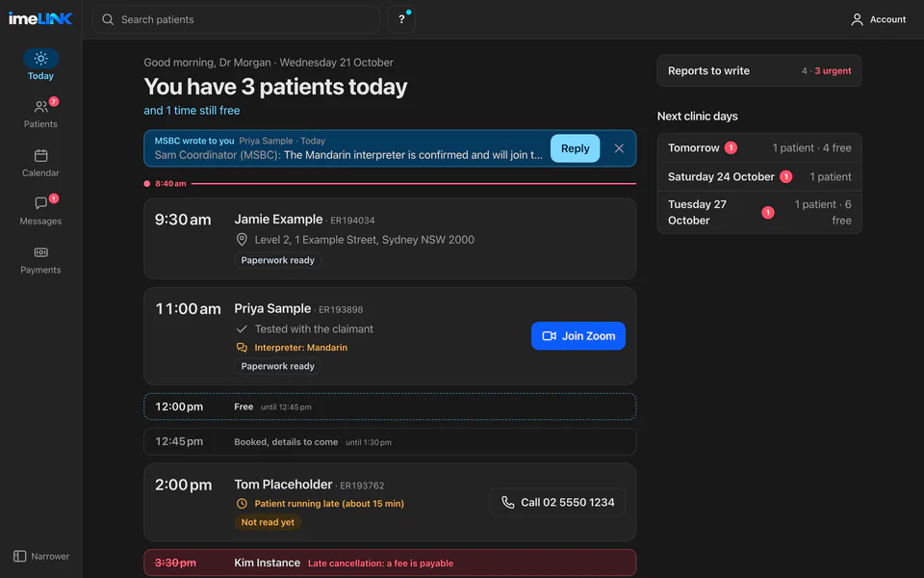Open the Patients people icon

click(x=40, y=107)
